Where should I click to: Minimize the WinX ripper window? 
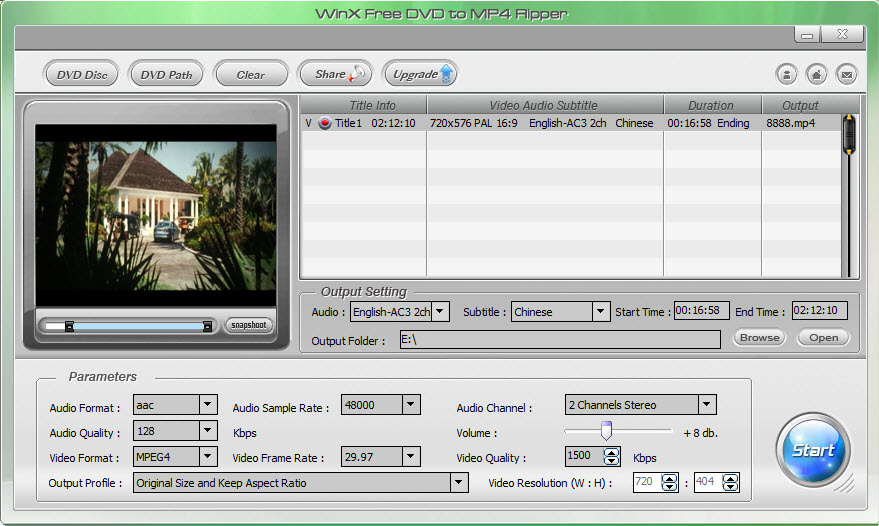[x=807, y=35]
